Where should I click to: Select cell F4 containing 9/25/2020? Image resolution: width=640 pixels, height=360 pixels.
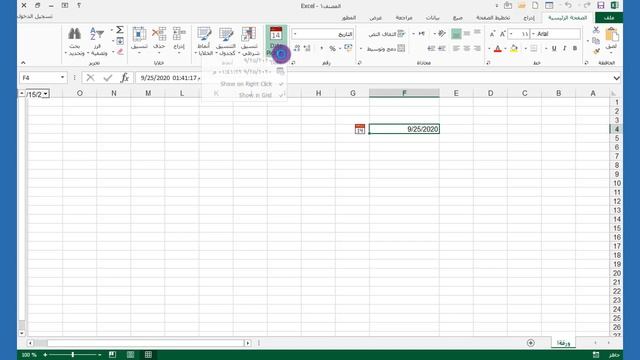pyautogui.click(x=404, y=129)
